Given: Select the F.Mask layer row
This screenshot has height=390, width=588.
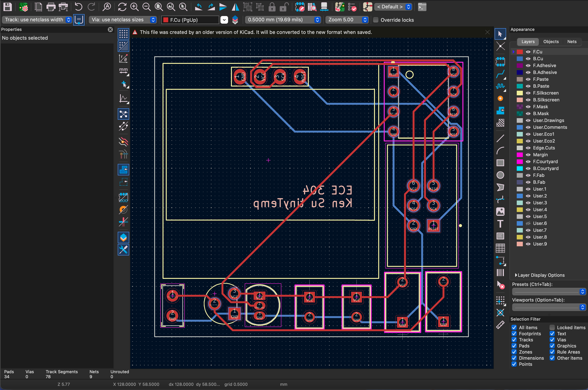Looking at the screenshot, I should pos(549,107).
